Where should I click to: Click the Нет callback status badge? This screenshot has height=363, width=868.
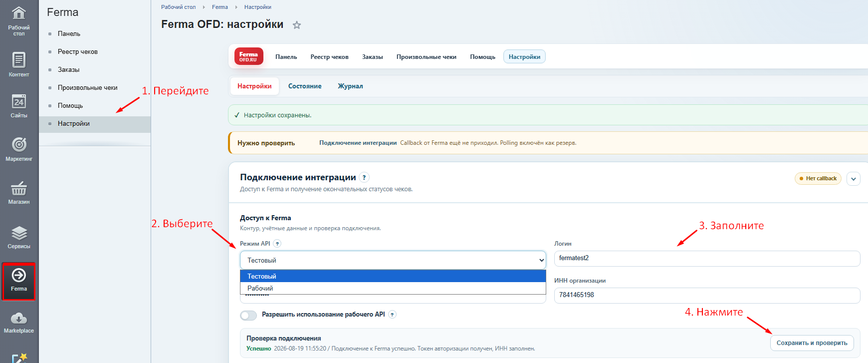click(818, 178)
